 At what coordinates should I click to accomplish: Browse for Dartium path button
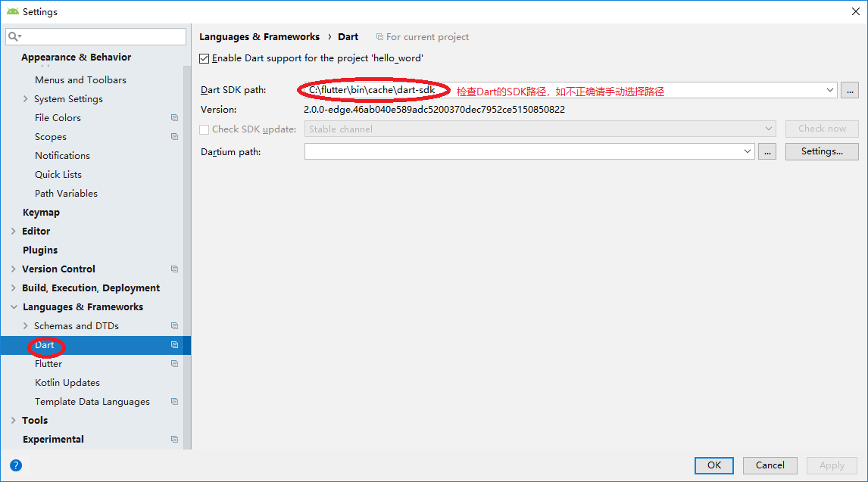click(767, 151)
